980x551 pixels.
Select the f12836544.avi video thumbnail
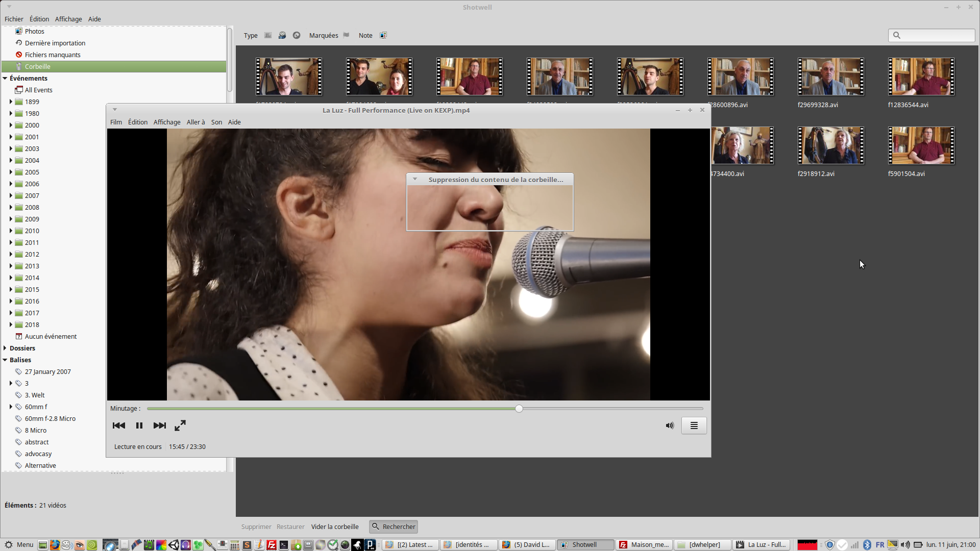[921, 77]
